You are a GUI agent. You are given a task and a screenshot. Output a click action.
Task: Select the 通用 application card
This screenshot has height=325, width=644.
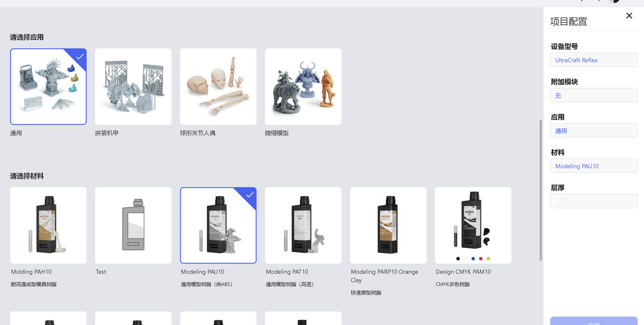(48, 87)
